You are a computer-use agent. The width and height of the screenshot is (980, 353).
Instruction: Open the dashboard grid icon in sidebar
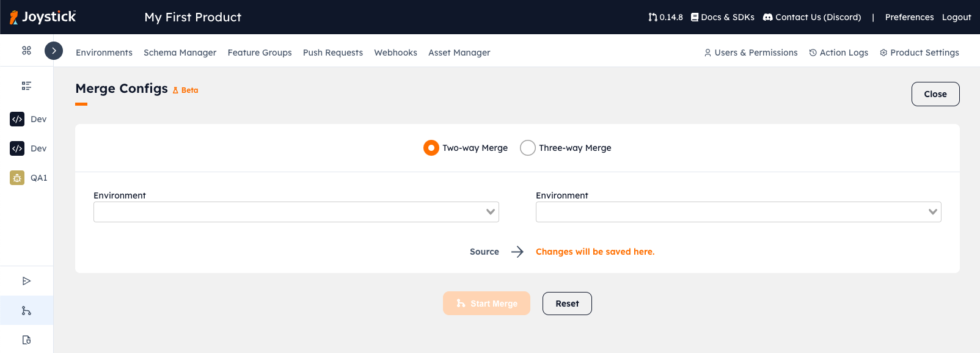tap(26, 51)
